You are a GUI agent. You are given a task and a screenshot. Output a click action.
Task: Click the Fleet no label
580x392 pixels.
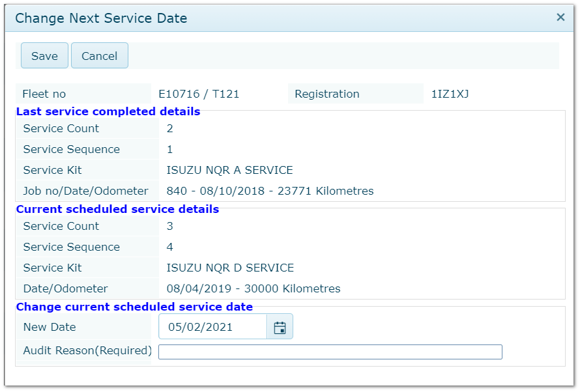coord(44,94)
